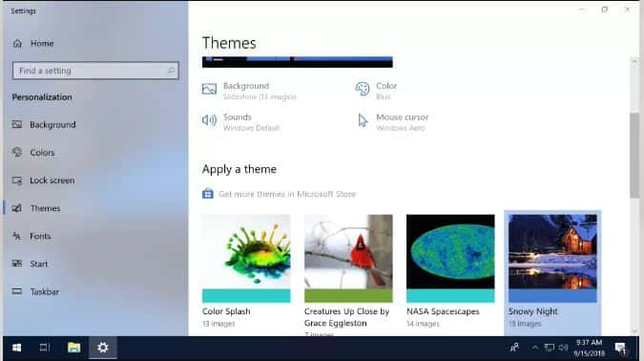Open Task View on the taskbar
Screen dimensions: 644x361
pos(44,348)
